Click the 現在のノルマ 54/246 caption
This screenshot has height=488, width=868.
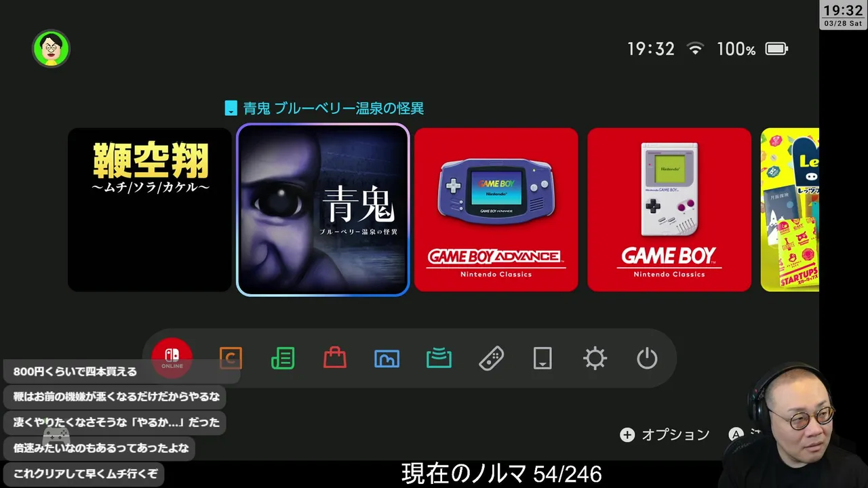pos(502,474)
